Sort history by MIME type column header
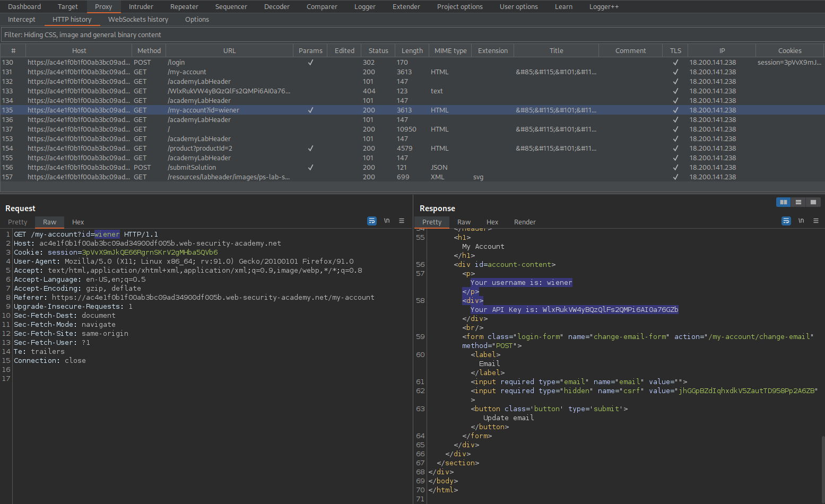 (450, 51)
